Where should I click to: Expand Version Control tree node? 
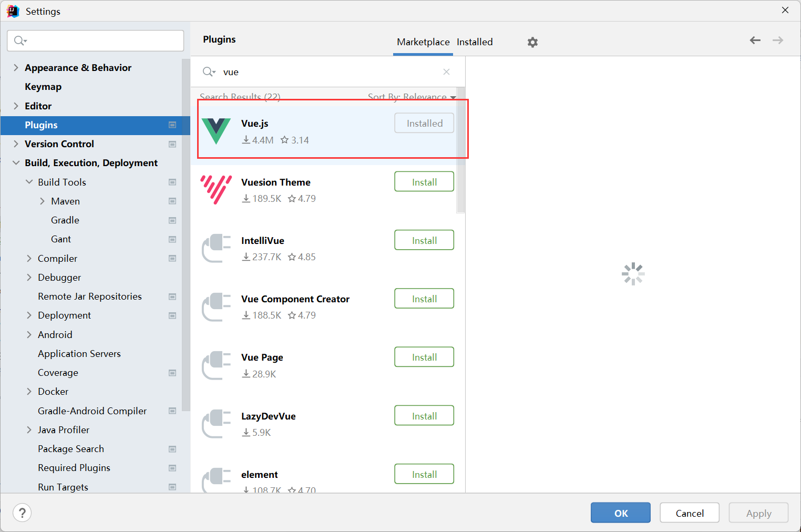(x=16, y=144)
